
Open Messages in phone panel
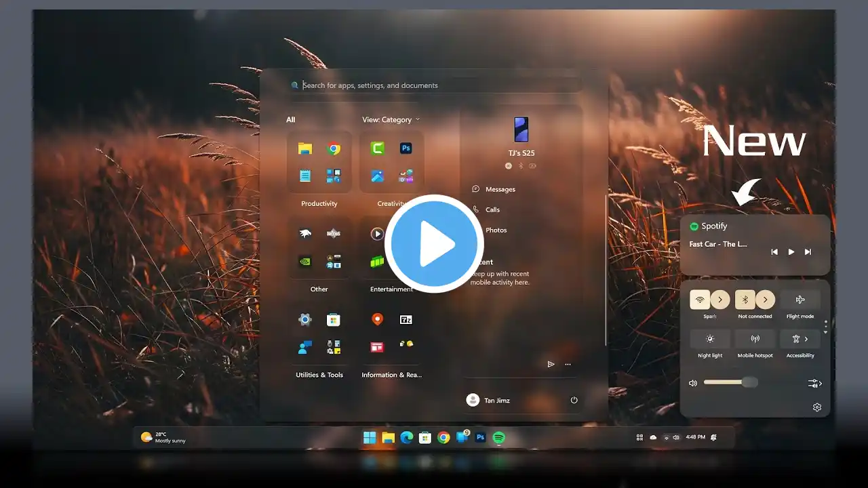point(494,189)
